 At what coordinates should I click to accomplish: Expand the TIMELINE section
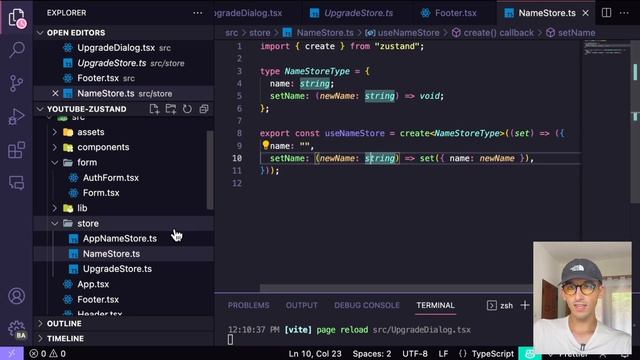click(124, 339)
